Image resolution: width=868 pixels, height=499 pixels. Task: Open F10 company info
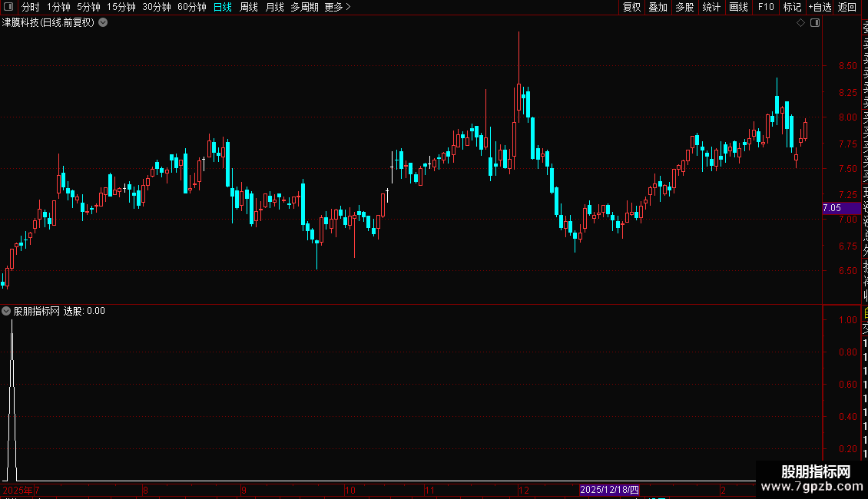[766, 7]
